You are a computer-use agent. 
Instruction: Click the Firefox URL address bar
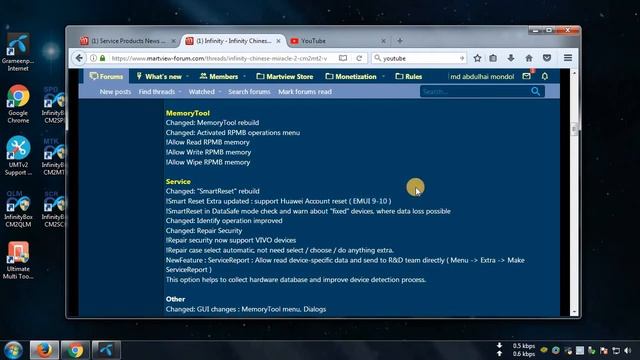tap(219, 58)
